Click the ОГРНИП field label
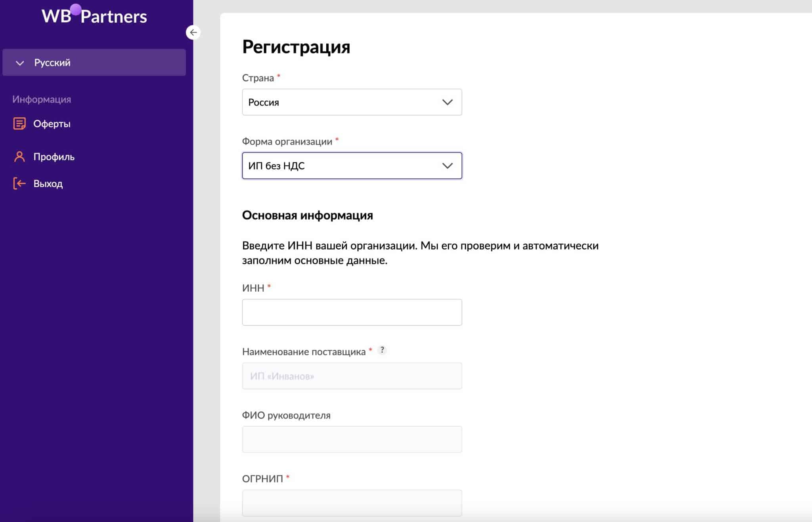The image size is (812, 522). (x=262, y=479)
